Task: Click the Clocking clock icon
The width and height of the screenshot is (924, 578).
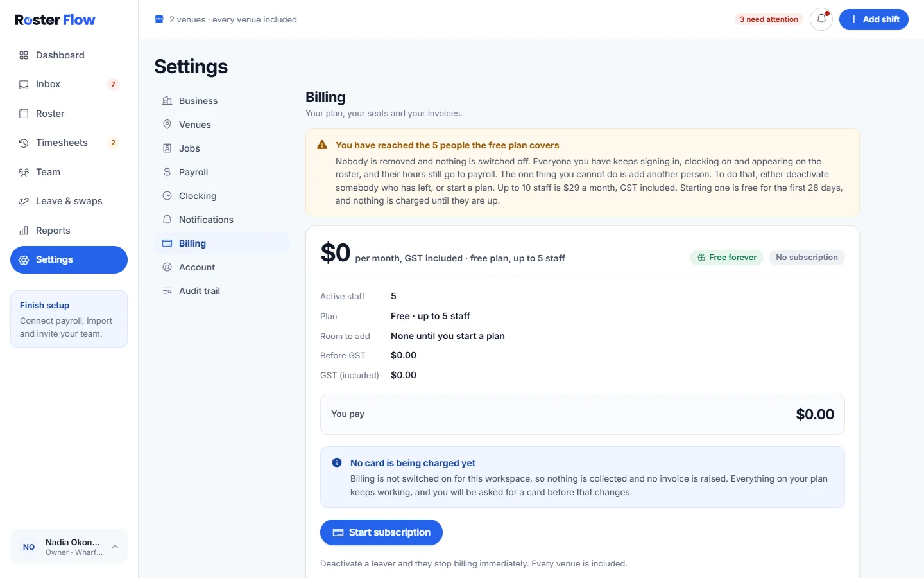Action: point(167,196)
